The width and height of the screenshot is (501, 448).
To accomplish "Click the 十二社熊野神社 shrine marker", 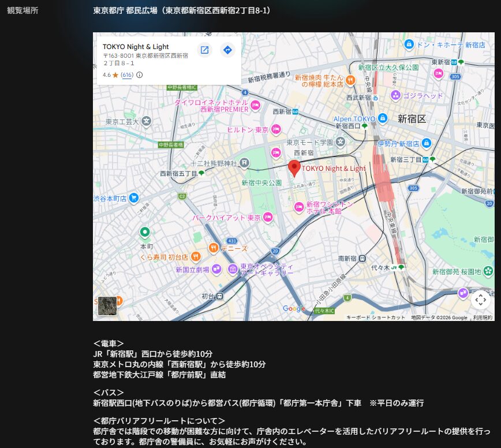I will coord(245,163).
